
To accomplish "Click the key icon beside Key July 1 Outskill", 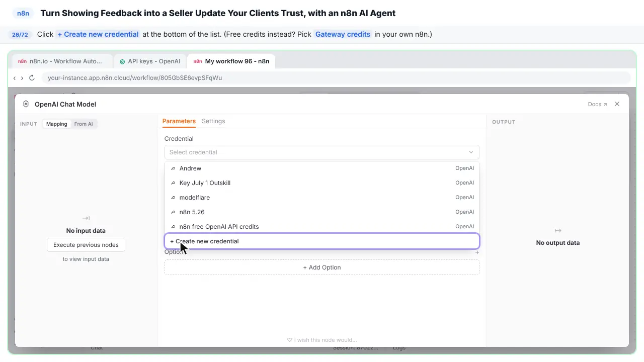I will tap(174, 183).
